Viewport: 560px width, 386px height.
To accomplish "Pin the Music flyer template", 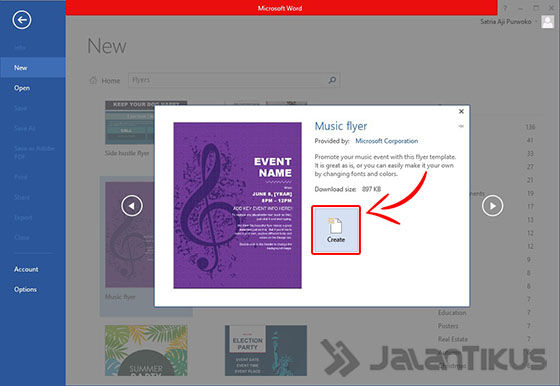I will pos(461,126).
